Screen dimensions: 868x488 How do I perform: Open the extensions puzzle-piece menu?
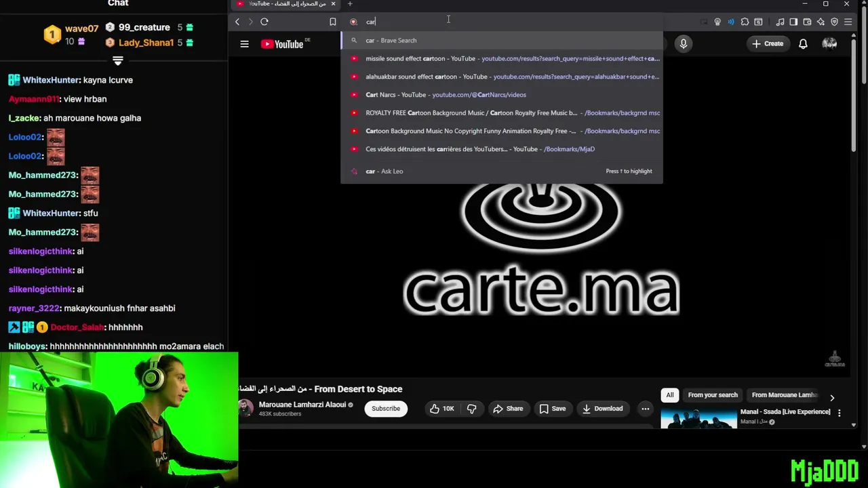[x=745, y=22]
